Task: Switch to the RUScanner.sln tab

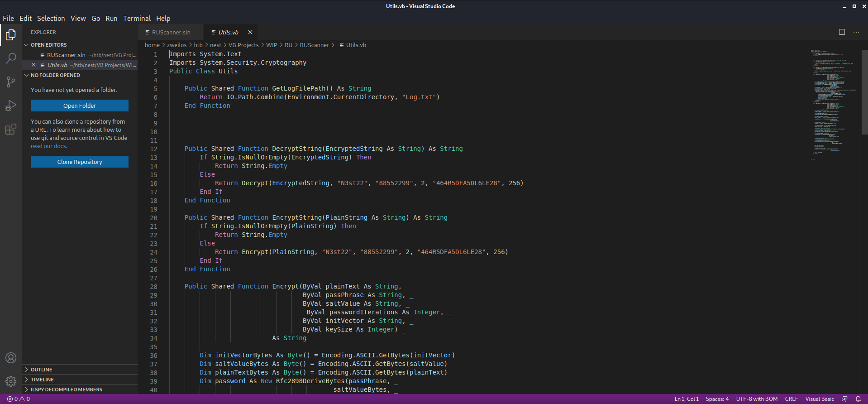Action: pyautogui.click(x=171, y=32)
